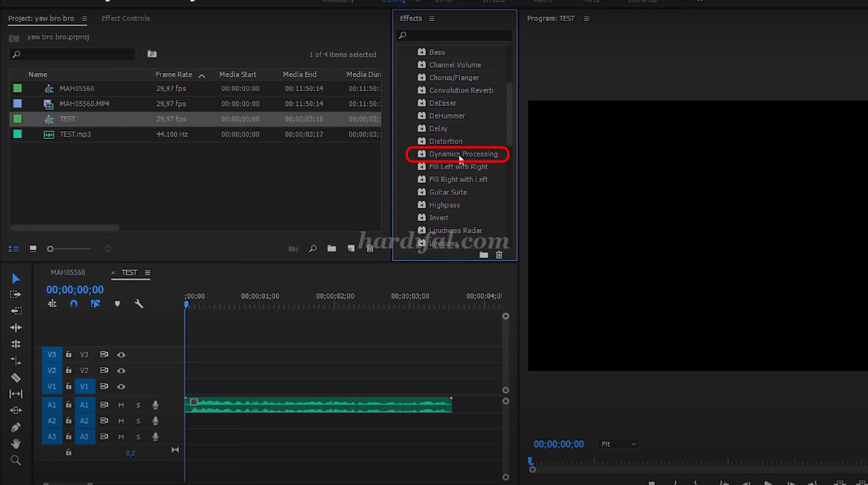Image resolution: width=868 pixels, height=485 pixels.
Task: Click green label swatch of TEST sequence
Action: click(18, 119)
